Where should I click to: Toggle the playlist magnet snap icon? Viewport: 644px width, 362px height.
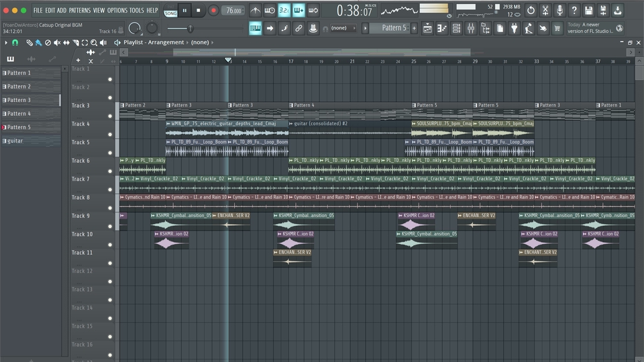tap(15, 42)
